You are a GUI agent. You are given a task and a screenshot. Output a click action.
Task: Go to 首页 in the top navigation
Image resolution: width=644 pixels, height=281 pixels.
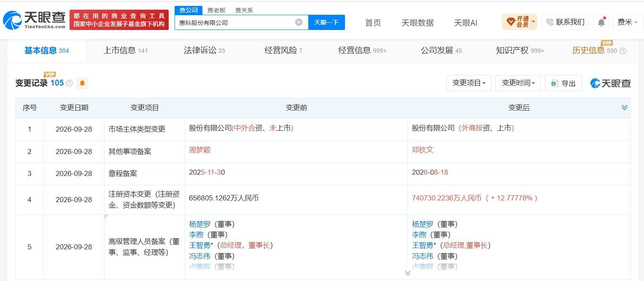[x=373, y=23]
